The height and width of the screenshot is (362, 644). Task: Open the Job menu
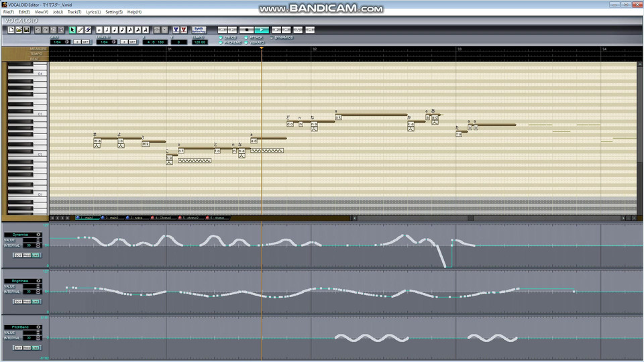58,12
